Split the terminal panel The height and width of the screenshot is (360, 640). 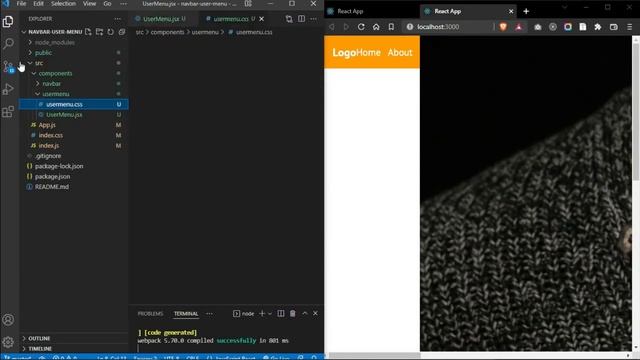[x=281, y=313]
